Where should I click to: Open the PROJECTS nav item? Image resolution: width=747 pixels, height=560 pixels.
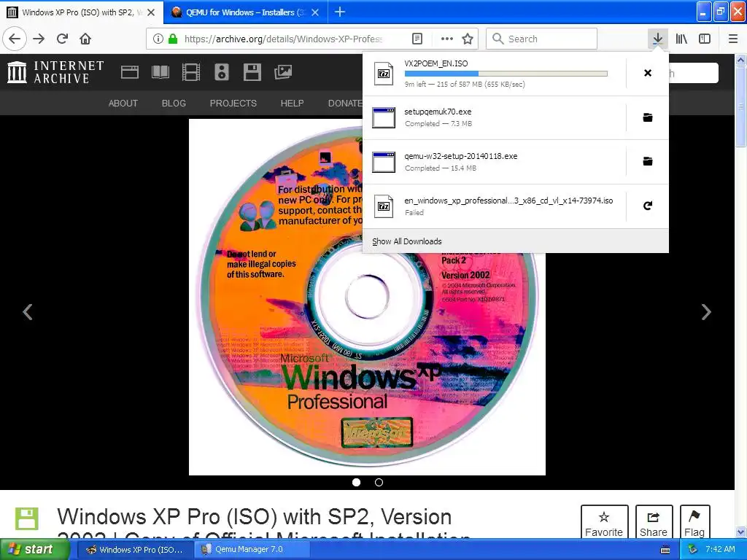coord(233,104)
